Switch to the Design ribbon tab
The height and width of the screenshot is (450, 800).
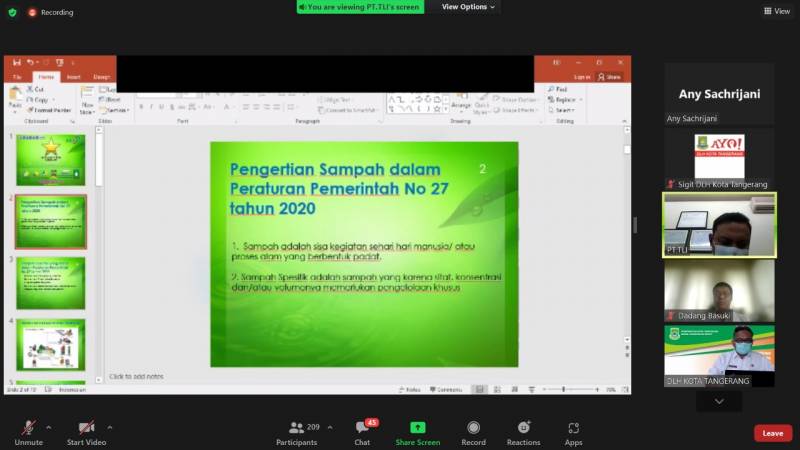click(102, 77)
